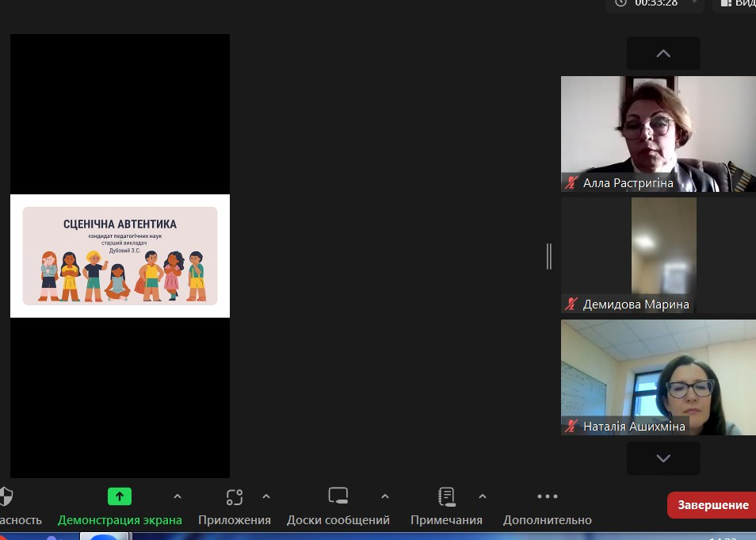Click the Демонстрация экрана label
This screenshot has height=540, width=756.
pos(120,520)
